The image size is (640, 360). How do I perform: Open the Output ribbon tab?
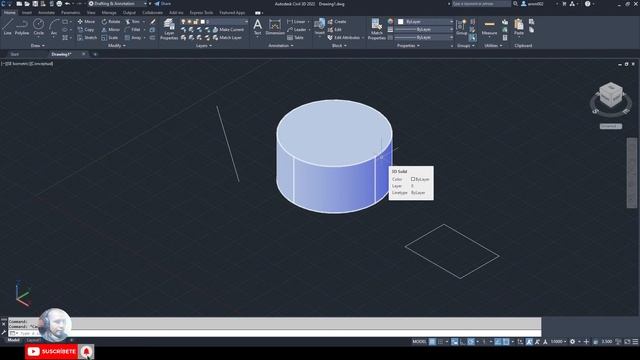click(x=129, y=13)
